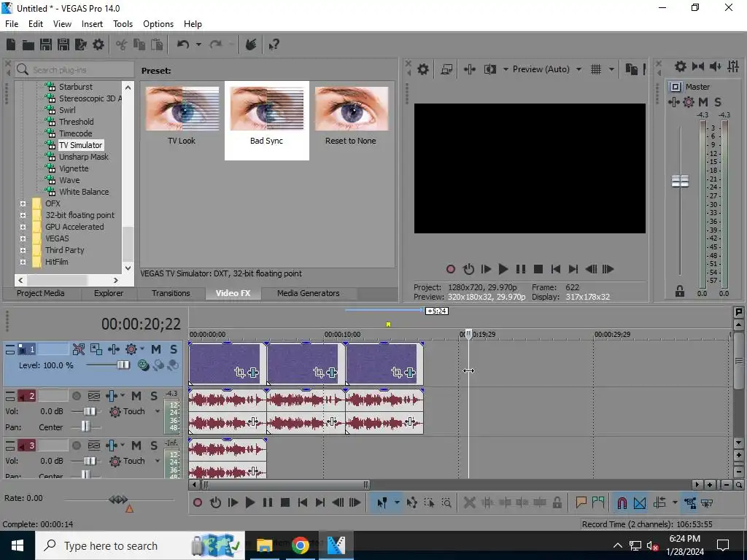Open the Options menu
747x560 pixels.
click(x=158, y=24)
